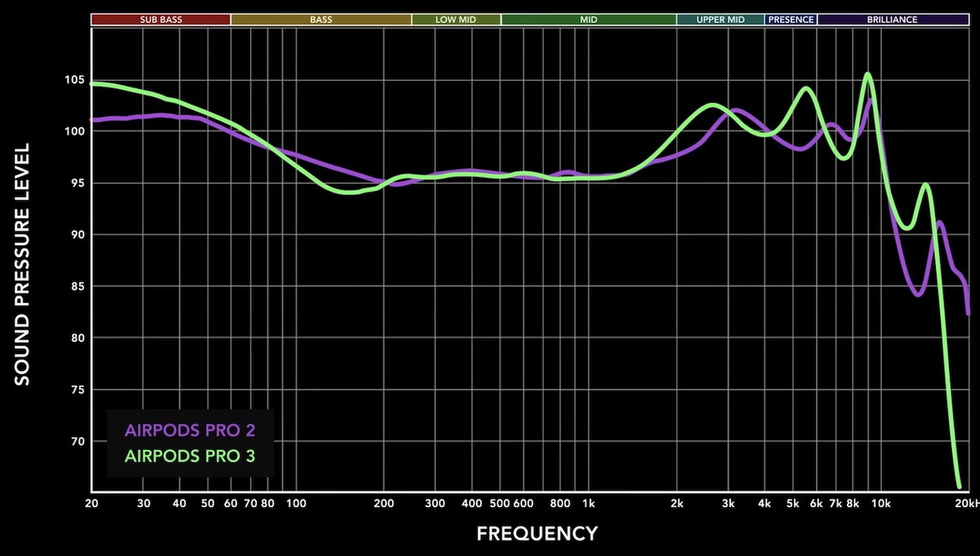Click the green curve peak near 9k
980x556 pixels.
(x=867, y=74)
